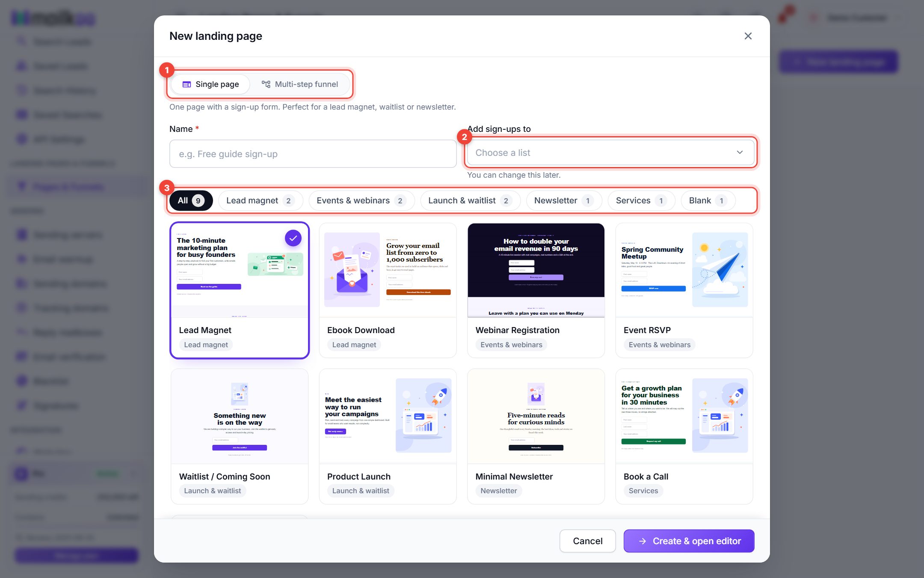Filter templates by Newsletter
This screenshot has height=578, width=924.
[564, 200]
